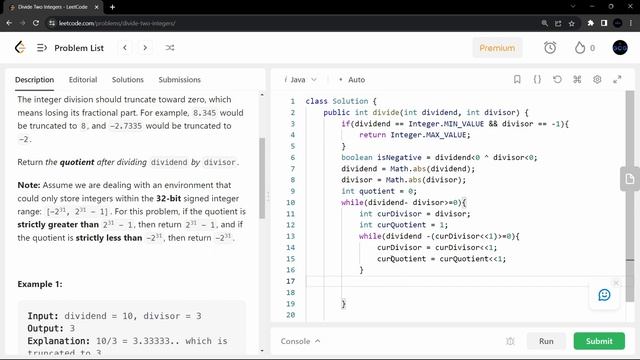Screen dimensions: 640x360
Task: Click 'int quotient = 0;' on line 9
Action: point(379,191)
